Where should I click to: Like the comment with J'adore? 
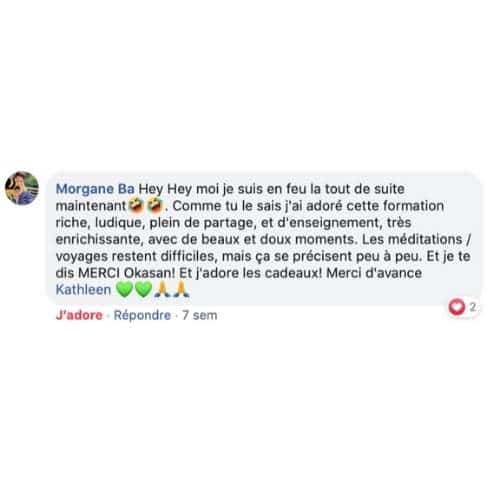click(79, 315)
